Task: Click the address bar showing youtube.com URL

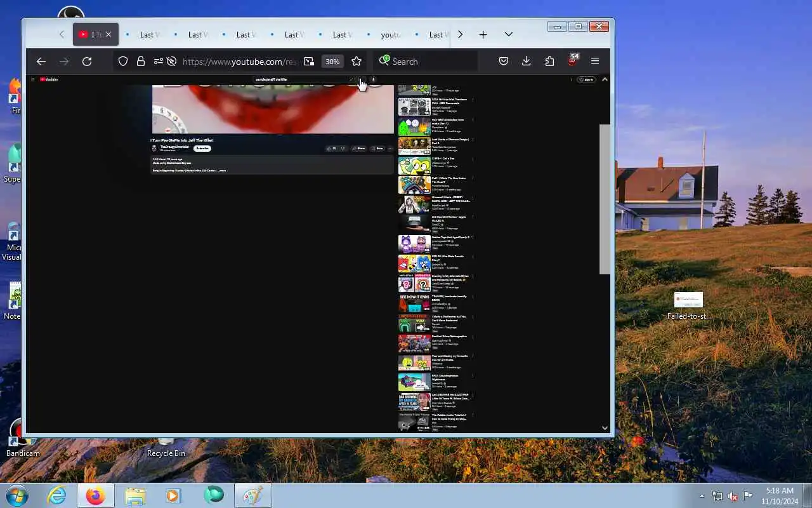Action: [x=240, y=61]
